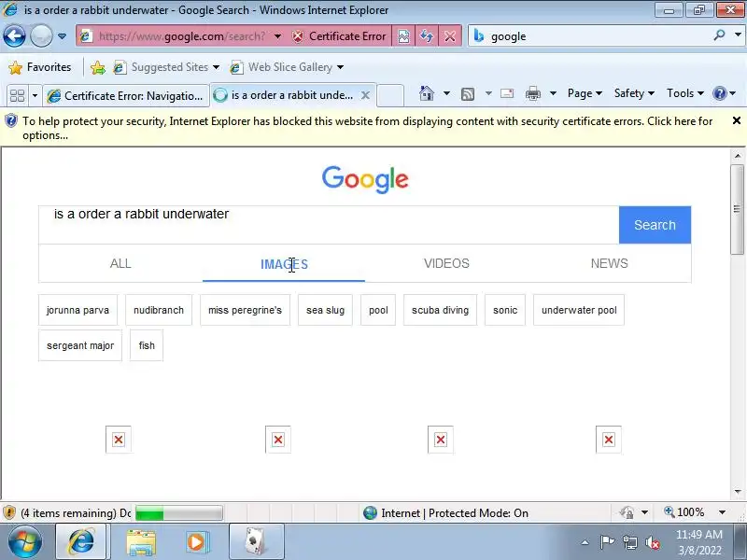The height and width of the screenshot is (560, 747).
Task: Click the blue Search button
Action: (x=655, y=225)
